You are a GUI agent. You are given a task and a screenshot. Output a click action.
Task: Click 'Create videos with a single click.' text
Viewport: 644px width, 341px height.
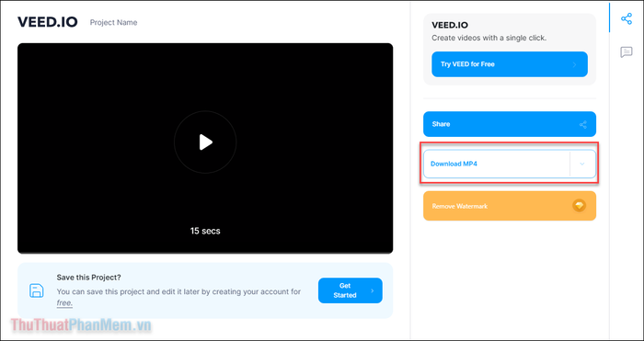coord(489,38)
